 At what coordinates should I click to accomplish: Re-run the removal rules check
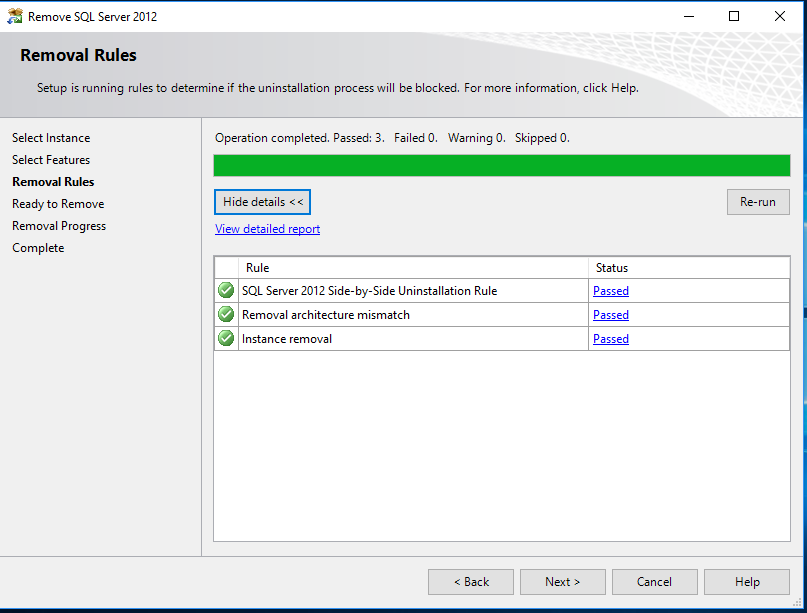(x=757, y=201)
